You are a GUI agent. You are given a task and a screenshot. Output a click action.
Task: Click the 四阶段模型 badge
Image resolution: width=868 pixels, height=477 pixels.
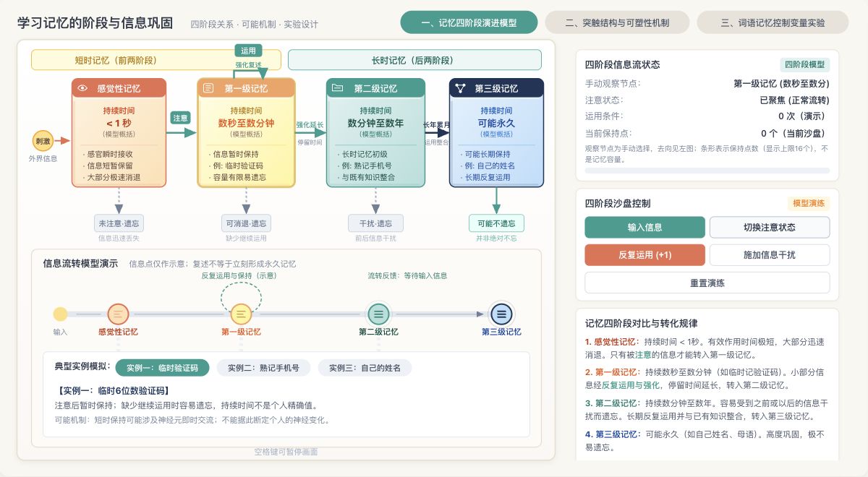804,64
